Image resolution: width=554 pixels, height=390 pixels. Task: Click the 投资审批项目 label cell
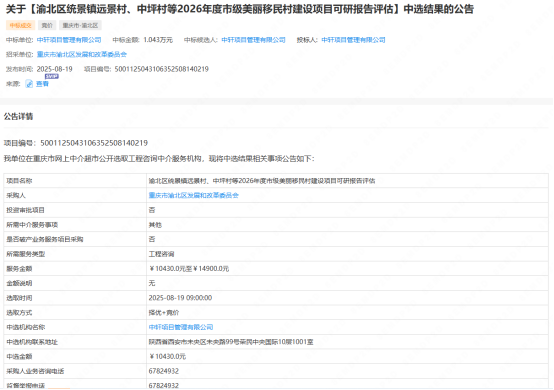pos(75,210)
